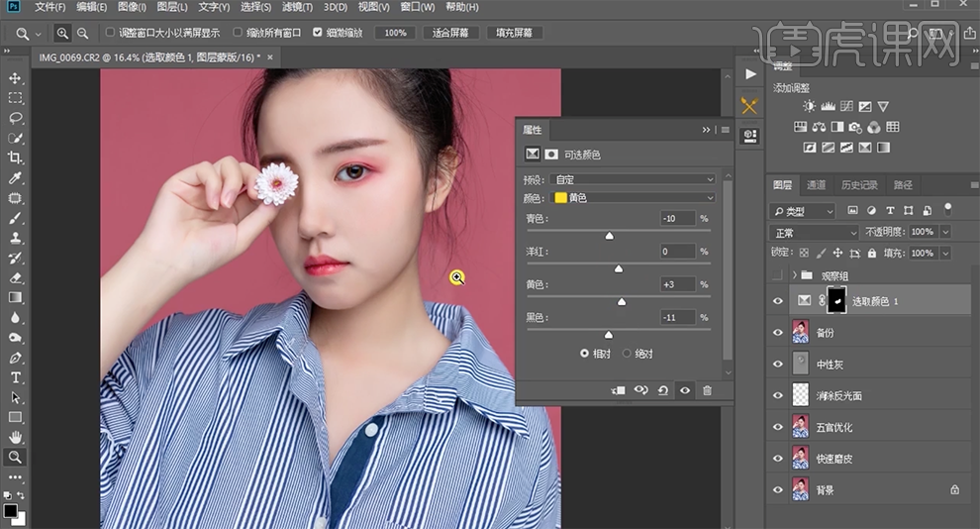Select the Eyedropper tool
Image resolution: width=980 pixels, height=529 pixels.
(x=15, y=178)
